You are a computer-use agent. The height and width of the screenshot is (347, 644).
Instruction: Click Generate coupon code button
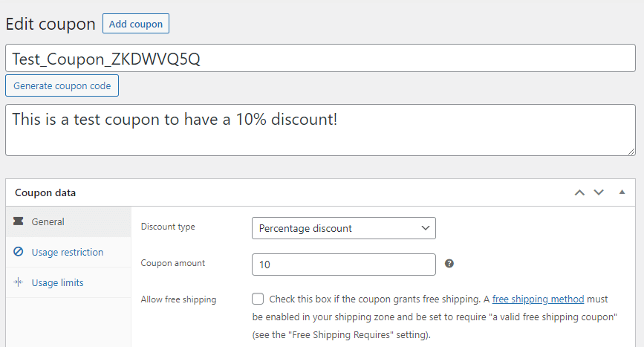62,85
